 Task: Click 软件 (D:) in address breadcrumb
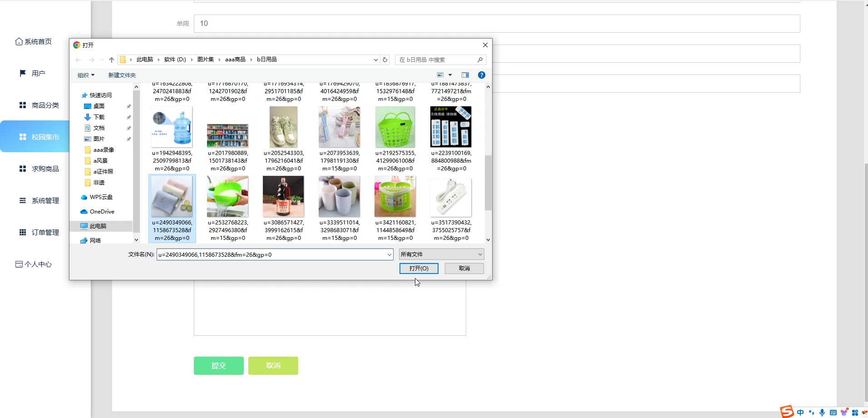point(175,60)
